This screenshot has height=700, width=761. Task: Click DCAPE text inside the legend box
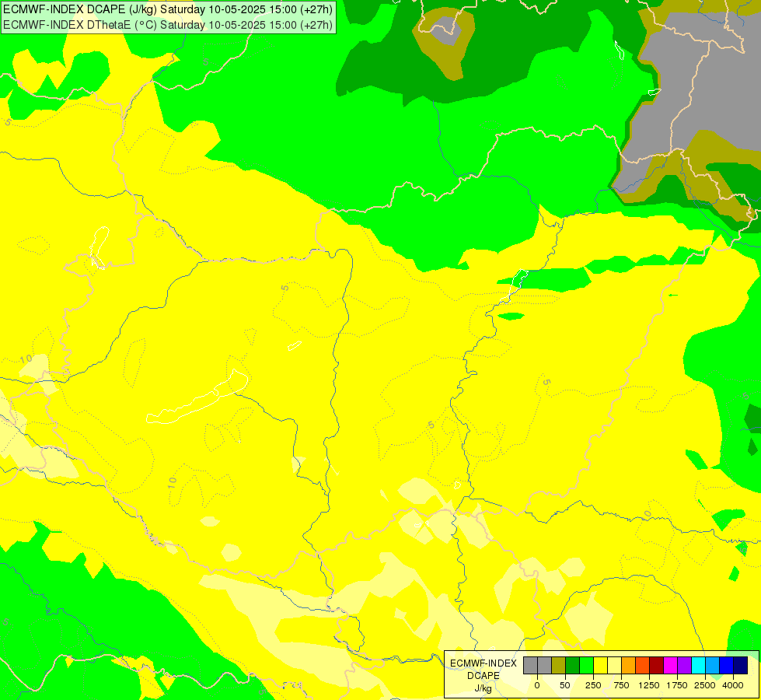[x=483, y=676]
